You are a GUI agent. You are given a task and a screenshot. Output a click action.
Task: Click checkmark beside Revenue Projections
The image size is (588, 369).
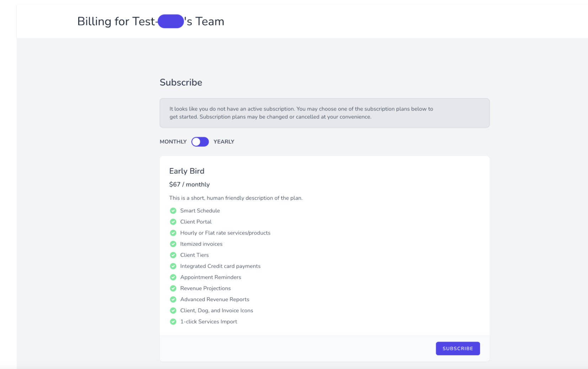[x=173, y=288]
